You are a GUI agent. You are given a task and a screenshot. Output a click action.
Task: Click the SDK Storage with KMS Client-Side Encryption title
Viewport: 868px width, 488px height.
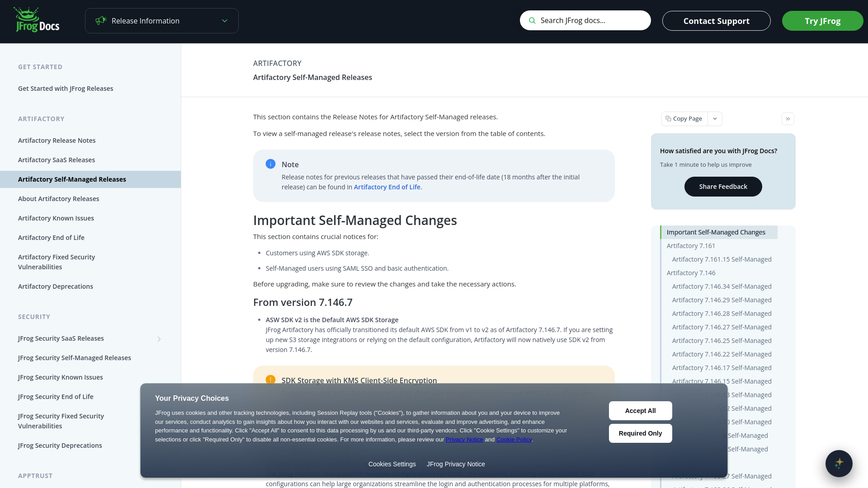(359, 380)
